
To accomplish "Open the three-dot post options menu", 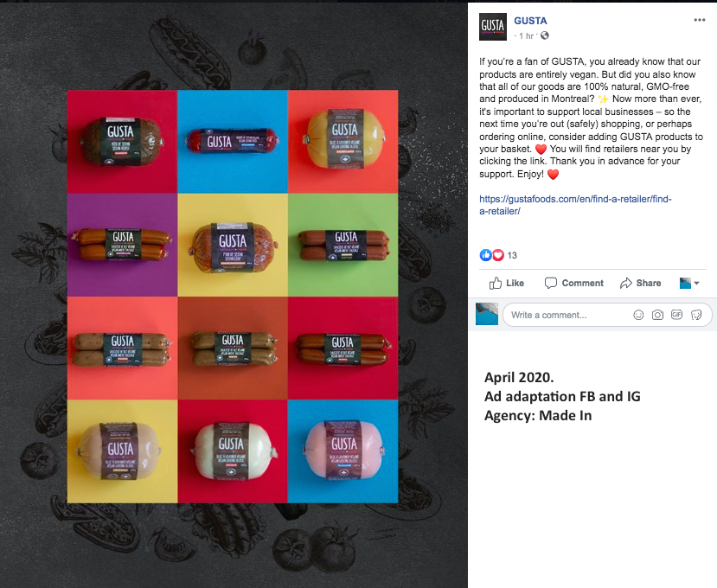I will pyautogui.click(x=699, y=20).
